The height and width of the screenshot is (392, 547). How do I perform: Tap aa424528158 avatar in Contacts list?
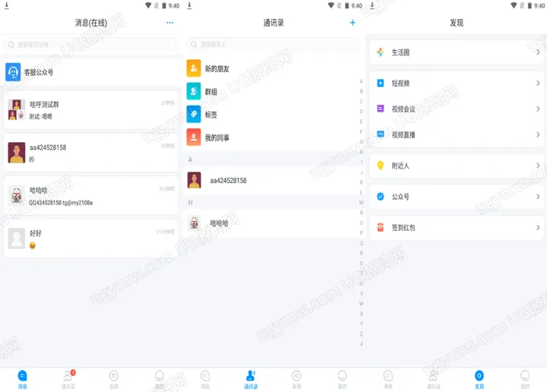pyautogui.click(x=194, y=180)
